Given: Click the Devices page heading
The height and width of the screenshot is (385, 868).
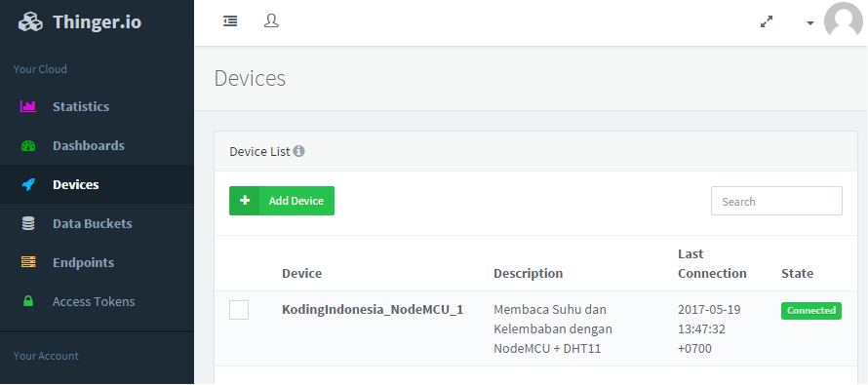Looking at the screenshot, I should (250, 79).
